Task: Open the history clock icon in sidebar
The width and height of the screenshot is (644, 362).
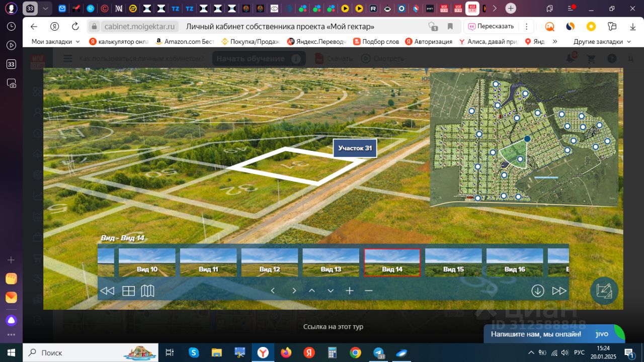Action: pos(11,27)
